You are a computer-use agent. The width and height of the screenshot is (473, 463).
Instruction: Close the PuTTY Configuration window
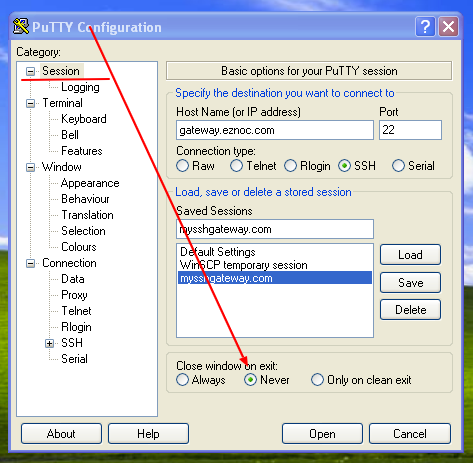coord(448,26)
